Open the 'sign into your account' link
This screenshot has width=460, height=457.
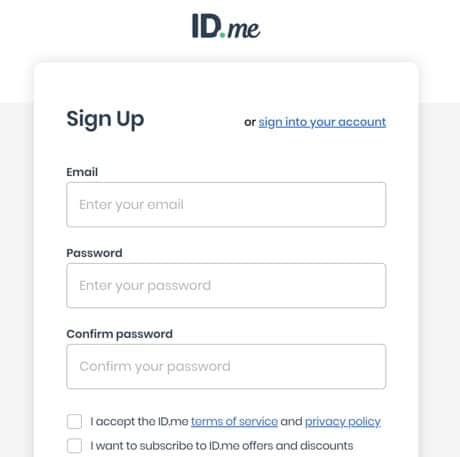click(x=322, y=122)
